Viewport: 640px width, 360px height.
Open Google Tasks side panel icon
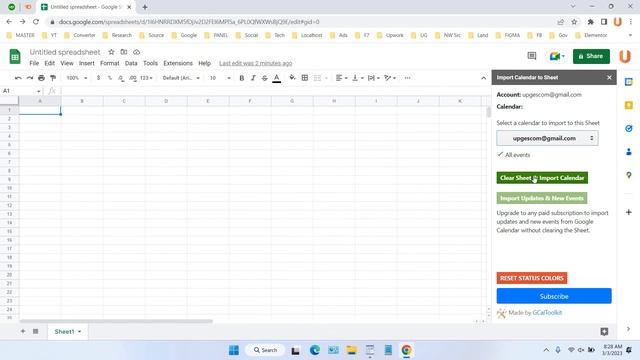click(629, 129)
